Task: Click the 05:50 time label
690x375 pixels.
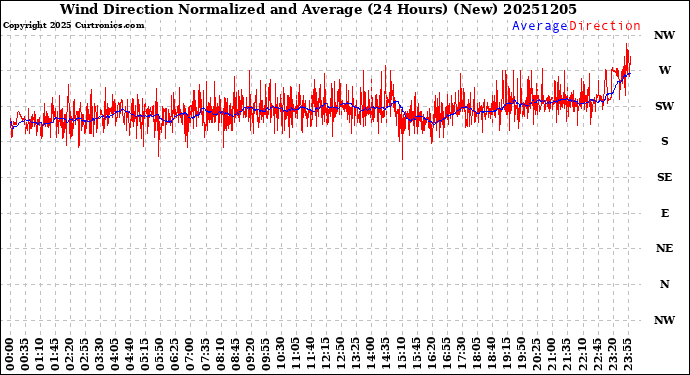Action: tap(160, 354)
